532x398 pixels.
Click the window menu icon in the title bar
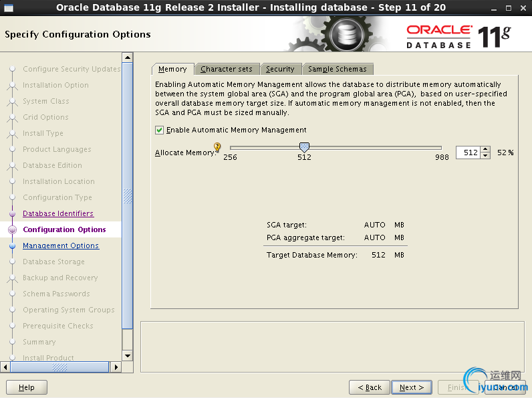(8, 8)
